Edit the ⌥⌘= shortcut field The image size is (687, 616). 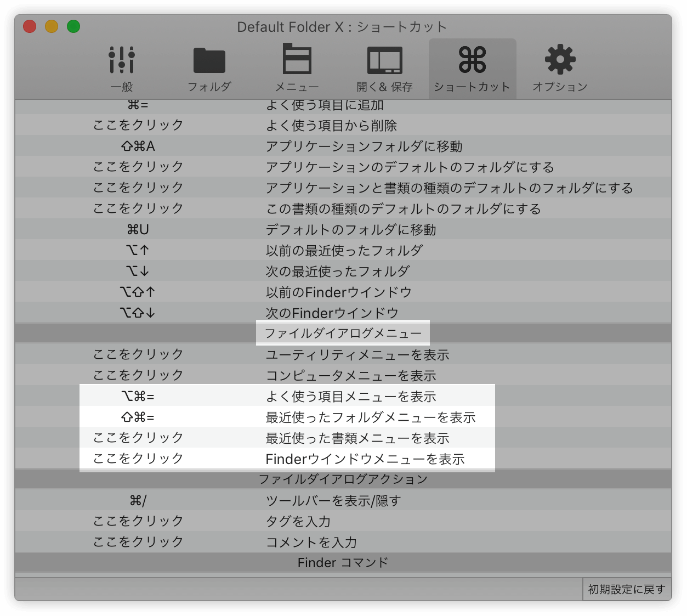click(x=138, y=396)
